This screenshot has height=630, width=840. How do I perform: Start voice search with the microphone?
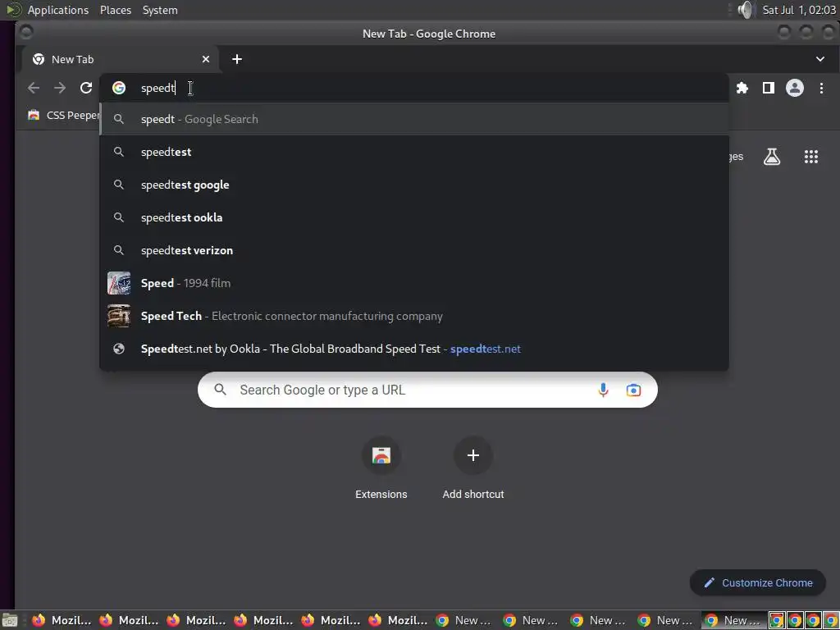(603, 390)
